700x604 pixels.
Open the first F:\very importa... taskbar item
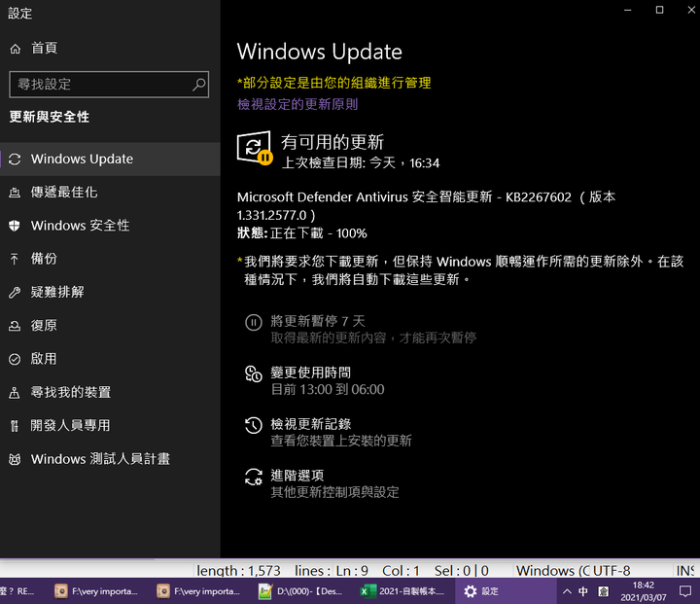click(96, 591)
